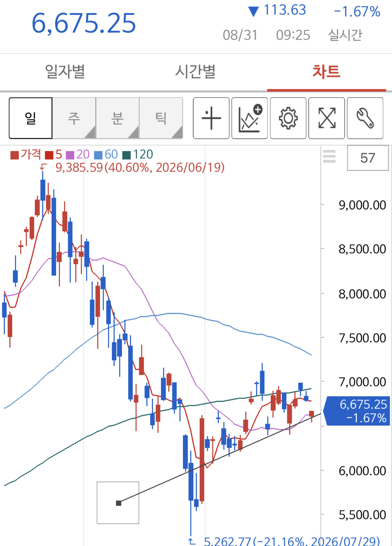Image resolution: width=392 pixels, height=546 pixels.
Task: Open the wrench tools menu
Action: coord(365,118)
